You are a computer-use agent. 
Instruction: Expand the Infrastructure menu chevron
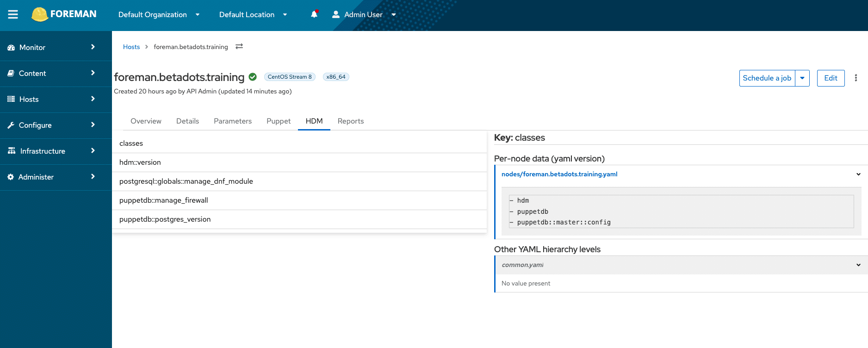(x=93, y=150)
